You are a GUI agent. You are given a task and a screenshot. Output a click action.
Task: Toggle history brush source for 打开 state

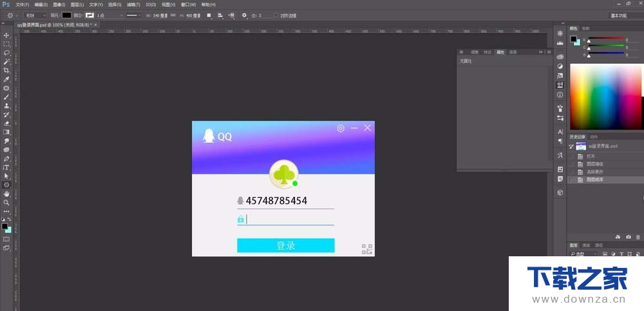point(571,156)
